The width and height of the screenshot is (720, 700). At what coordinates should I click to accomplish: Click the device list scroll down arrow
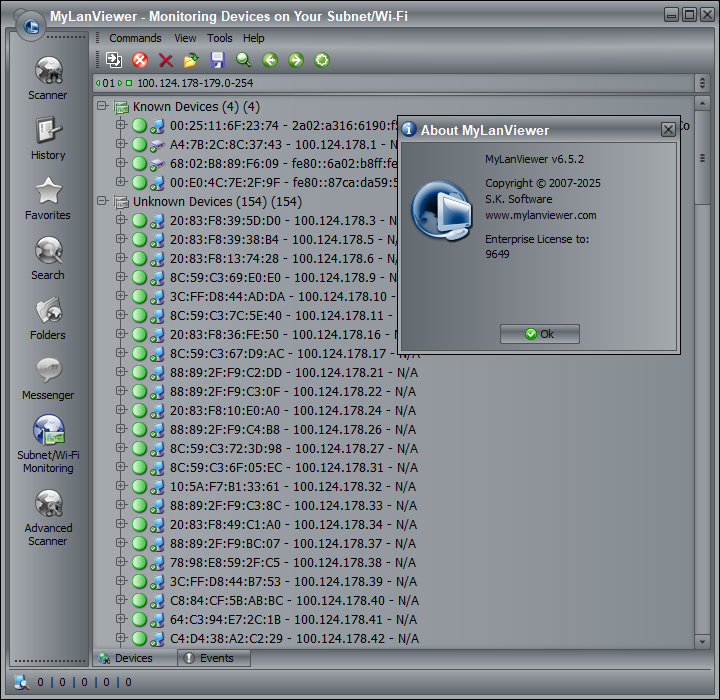(x=702, y=642)
